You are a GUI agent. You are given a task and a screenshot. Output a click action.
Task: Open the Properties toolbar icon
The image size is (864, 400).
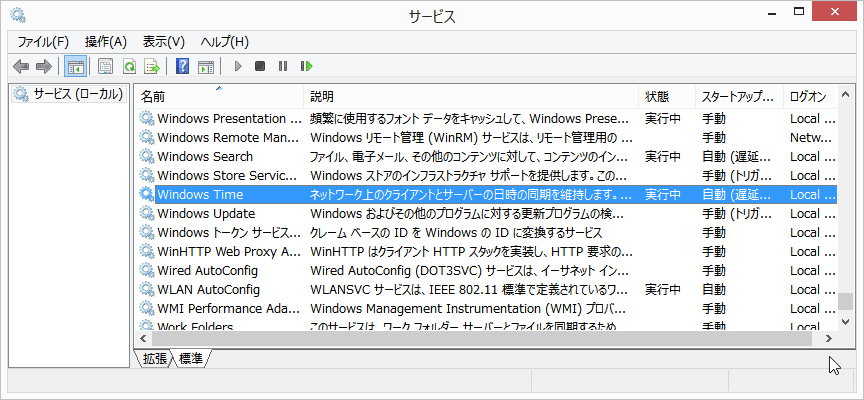click(x=105, y=67)
